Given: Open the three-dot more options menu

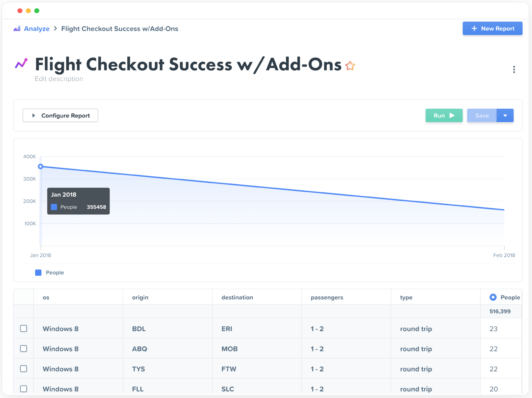Looking at the screenshot, I should [514, 69].
